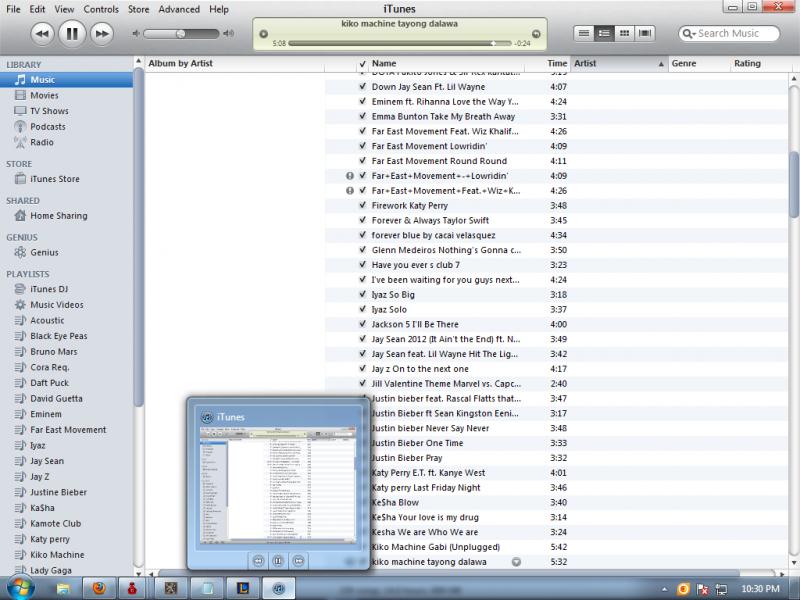800x600 pixels.
Task: Open Firefox from the Windows taskbar
Action: click(98, 588)
